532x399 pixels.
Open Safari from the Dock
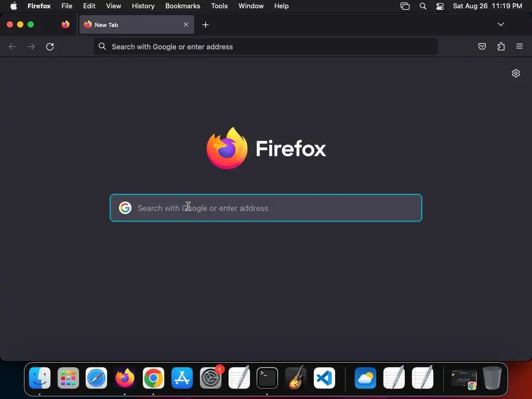point(96,378)
